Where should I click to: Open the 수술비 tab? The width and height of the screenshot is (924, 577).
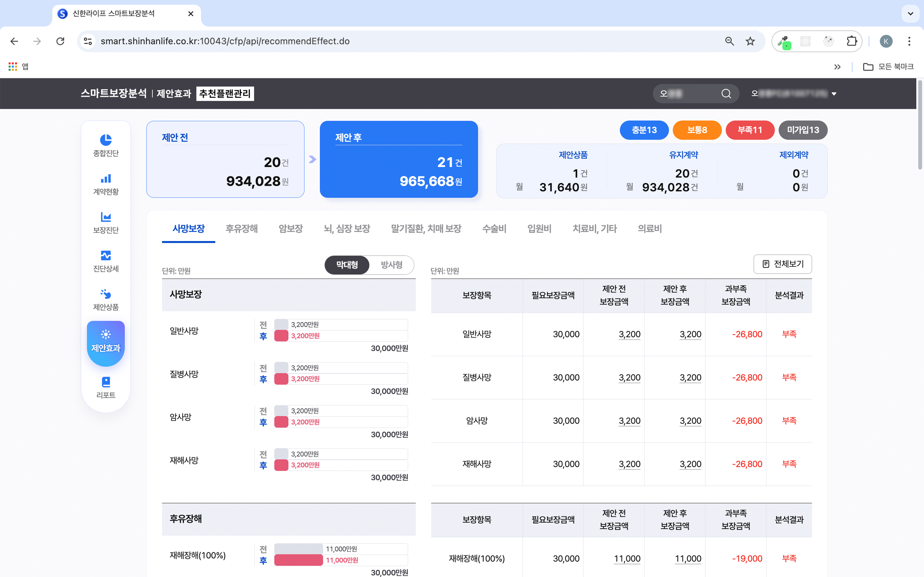pos(494,229)
